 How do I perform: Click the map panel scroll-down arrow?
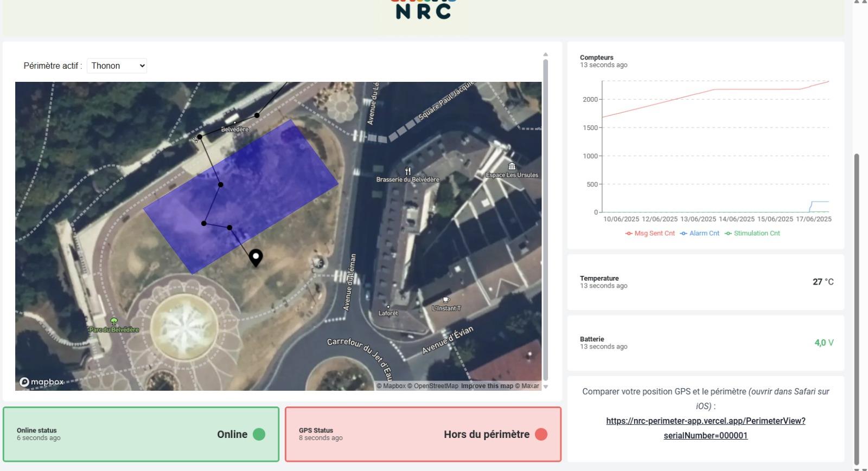[546, 386]
